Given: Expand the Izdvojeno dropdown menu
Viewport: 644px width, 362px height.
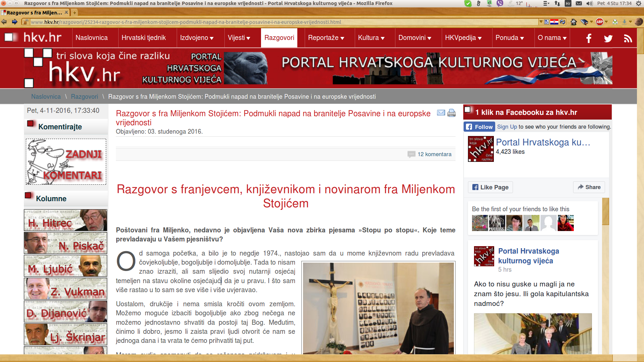Looking at the screenshot, I should (x=197, y=38).
